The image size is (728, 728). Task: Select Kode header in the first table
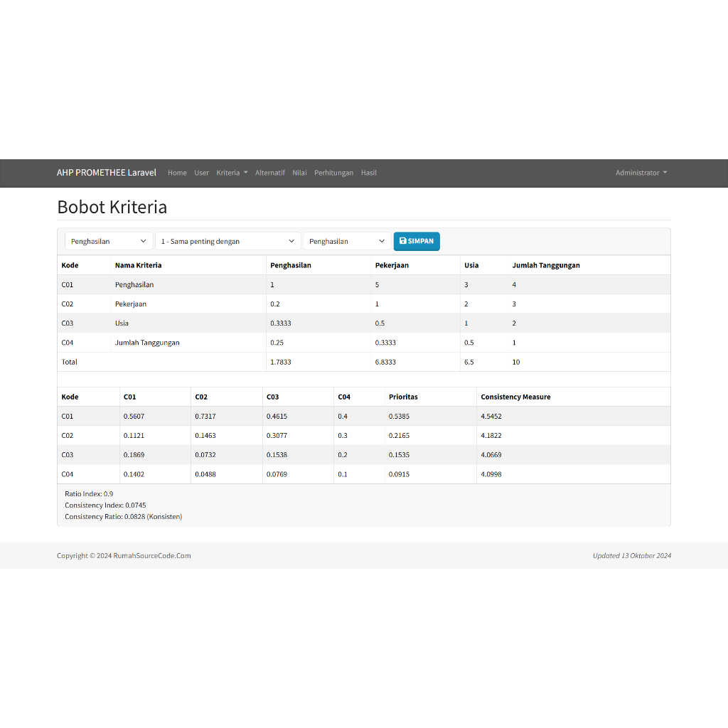click(70, 265)
